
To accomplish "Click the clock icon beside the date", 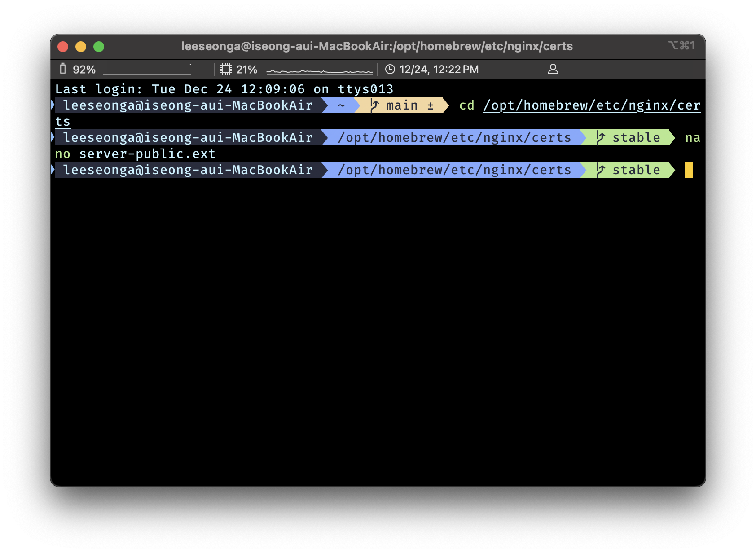I will (390, 69).
